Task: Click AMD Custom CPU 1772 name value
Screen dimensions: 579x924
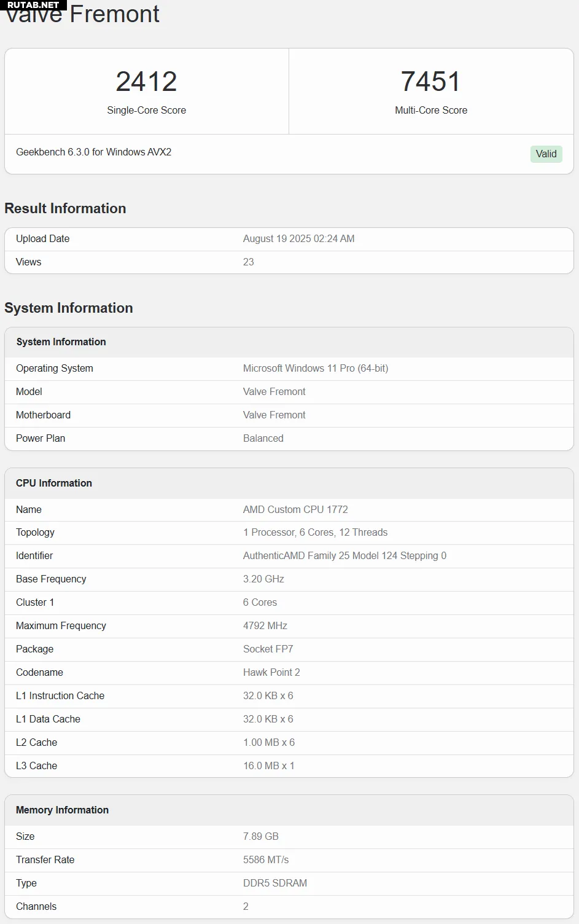Action: [x=295, y=509]
